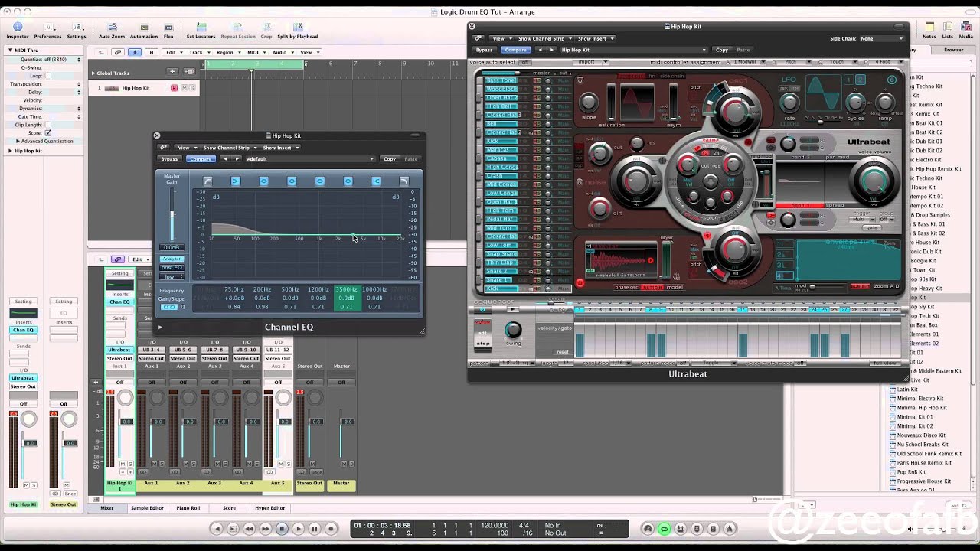Screen dimensions: 980x551
Task: Open the Quantize dropdown
Action: pyautogui.click(x=62, y=60)
